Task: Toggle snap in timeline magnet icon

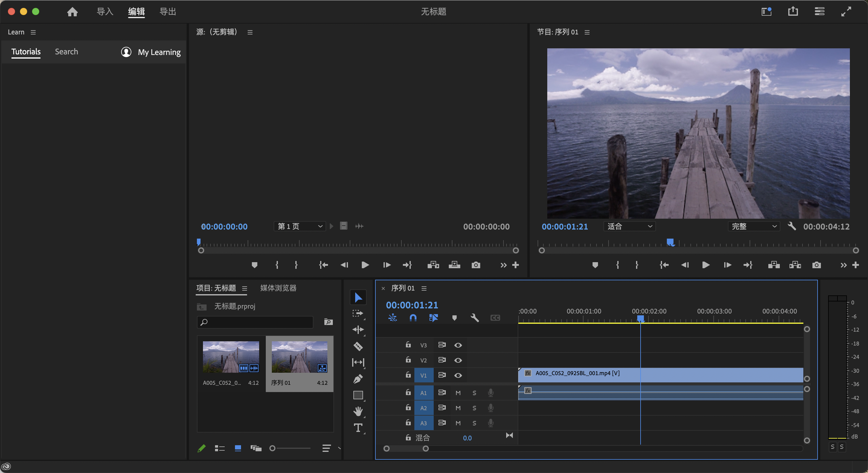Action: point(413,318)
